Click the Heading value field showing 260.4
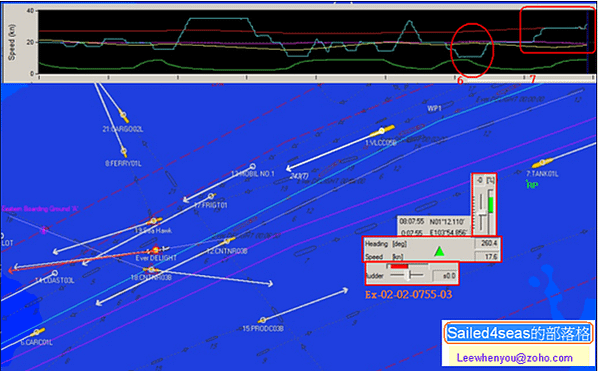 click(487, 244)
